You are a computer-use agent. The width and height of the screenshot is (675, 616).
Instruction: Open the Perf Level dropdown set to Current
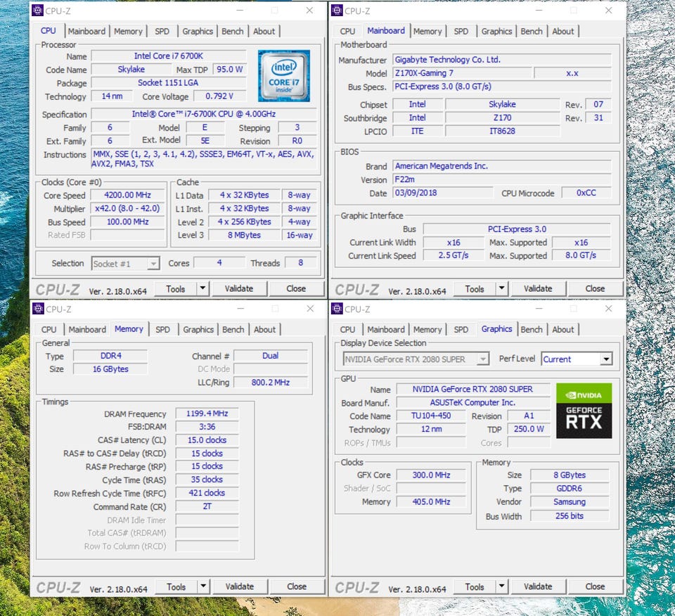coord(605,359)
